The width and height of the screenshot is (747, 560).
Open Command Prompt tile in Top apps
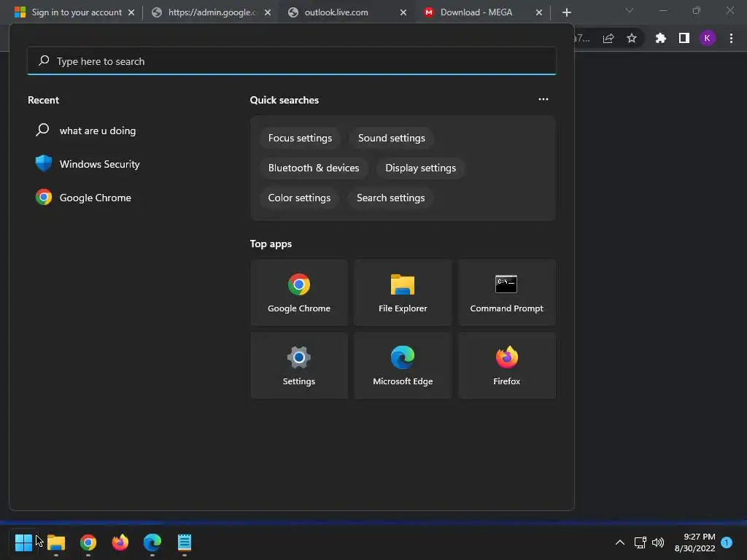pos(506,292)
